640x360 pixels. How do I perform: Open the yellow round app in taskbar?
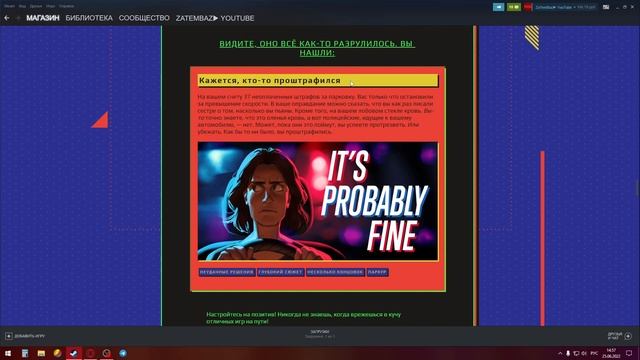click(x=58, y=353)
